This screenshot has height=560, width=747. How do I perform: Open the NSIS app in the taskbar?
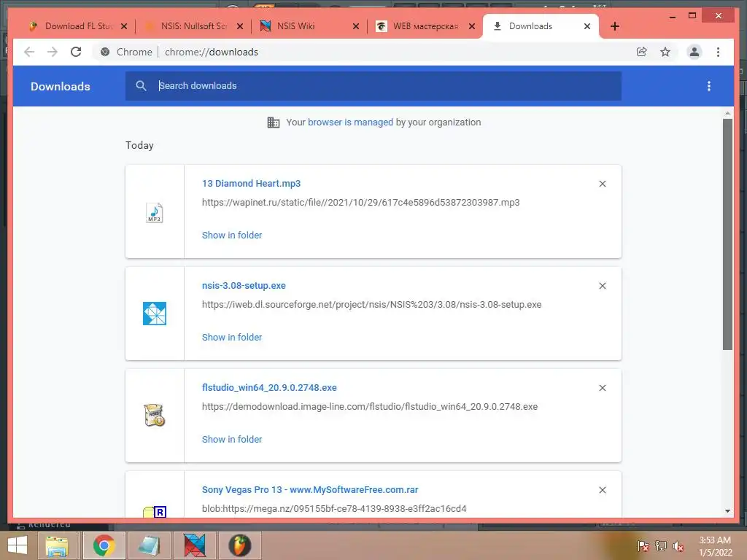pyautogui.click(x=194, y=545)
